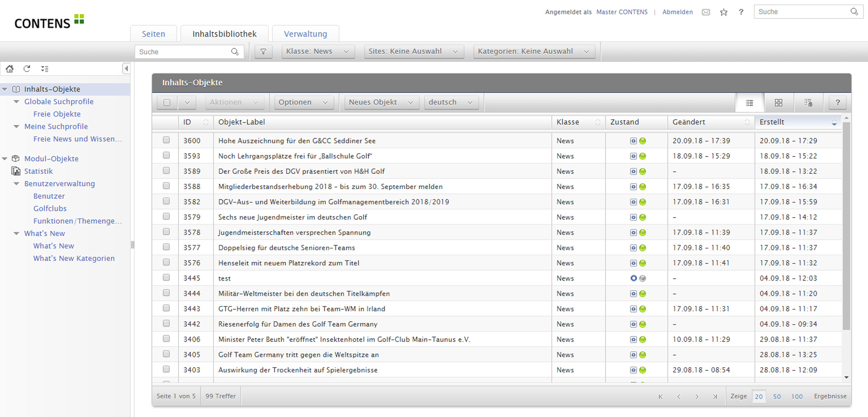This screenshot has height=417, width=868.
Task: Toggle the select-all checkbox in toolbar
Action: click(167, 103)
